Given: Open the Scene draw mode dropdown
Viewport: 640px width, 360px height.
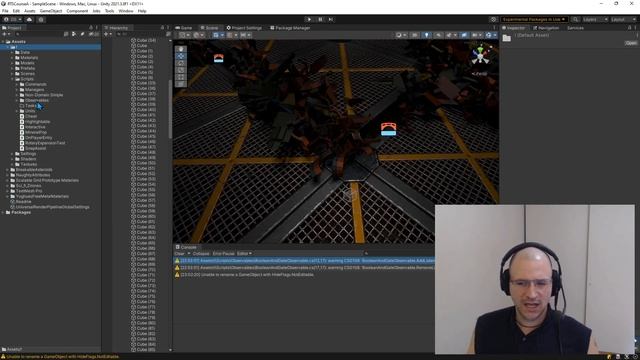Looking at the screenshot, I should 401,35.
